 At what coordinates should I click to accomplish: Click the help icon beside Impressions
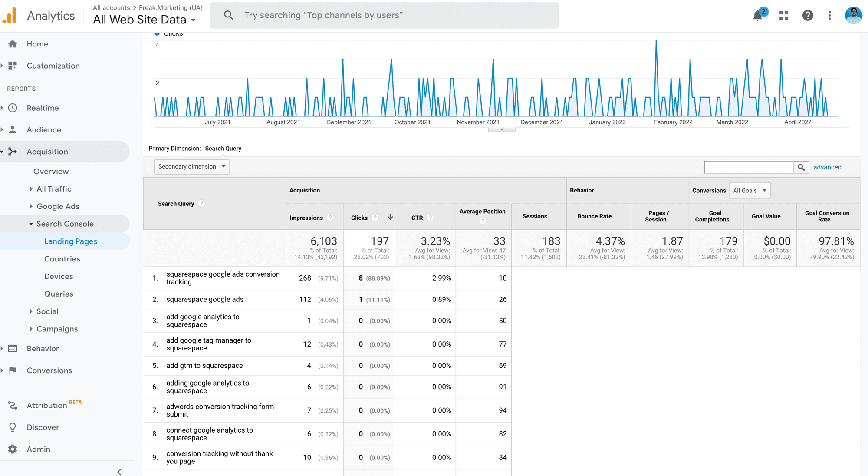tap(330, 218)
